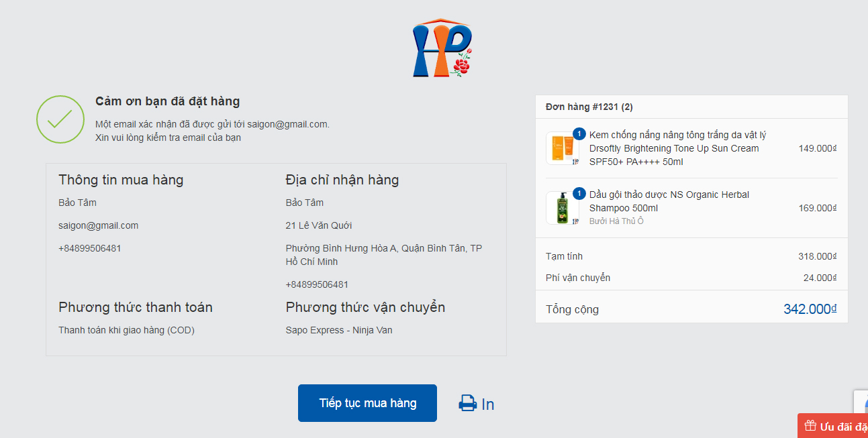Click the "In" print link
Viewport: 868px width, 438px height.
488,404
